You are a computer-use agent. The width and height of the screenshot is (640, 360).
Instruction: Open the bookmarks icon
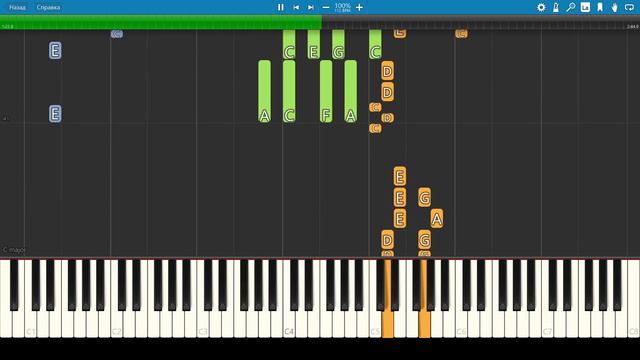tap(600, 7)
